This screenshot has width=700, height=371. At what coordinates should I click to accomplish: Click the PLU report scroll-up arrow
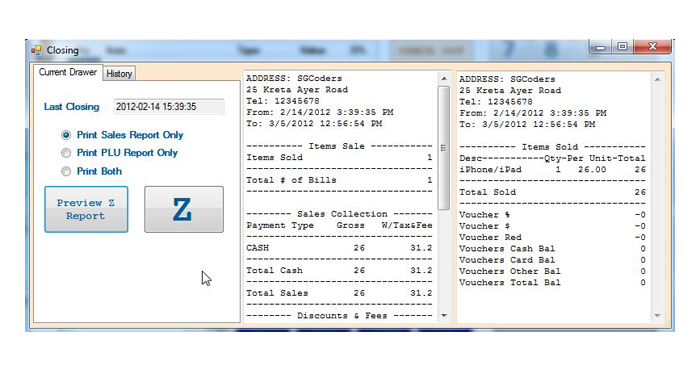click(657, 79)
